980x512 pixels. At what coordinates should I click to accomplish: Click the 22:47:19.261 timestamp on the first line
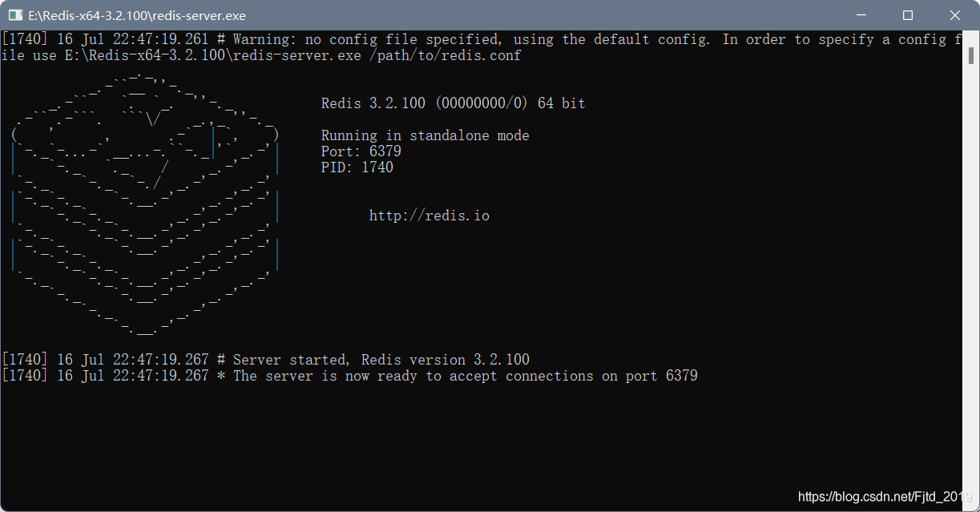160,39
